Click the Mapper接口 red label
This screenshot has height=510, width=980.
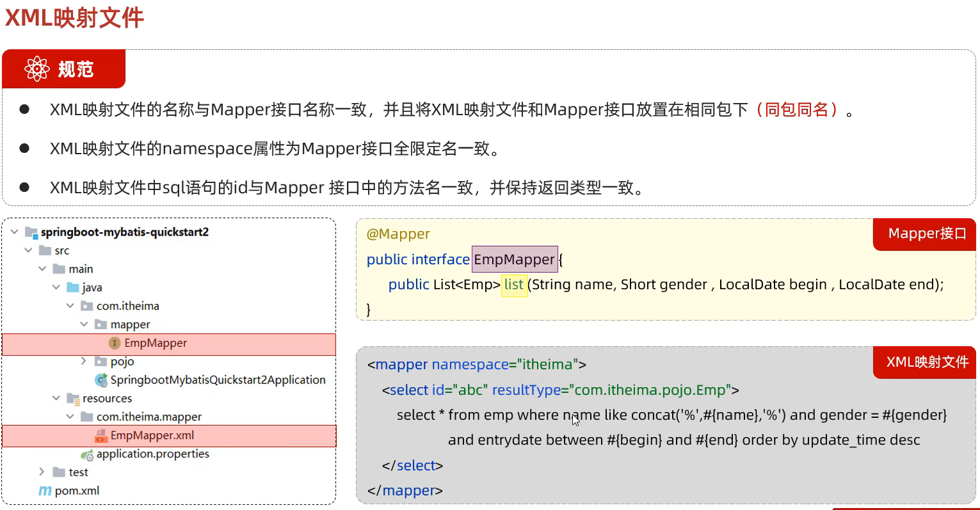(926, 234)
